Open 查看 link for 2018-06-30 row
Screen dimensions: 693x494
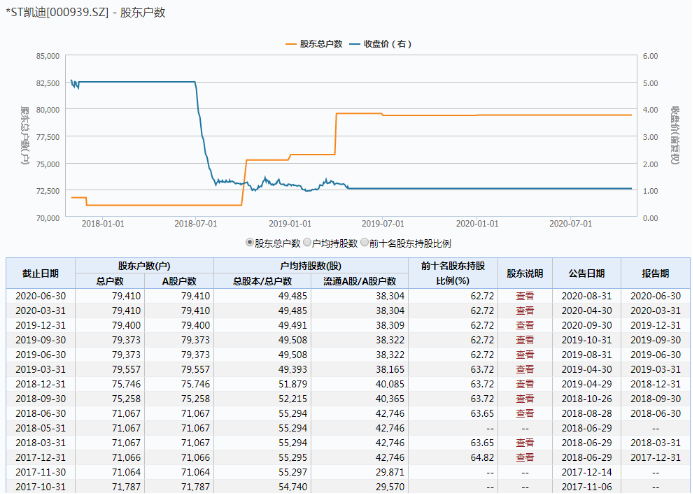coord(525,413)
